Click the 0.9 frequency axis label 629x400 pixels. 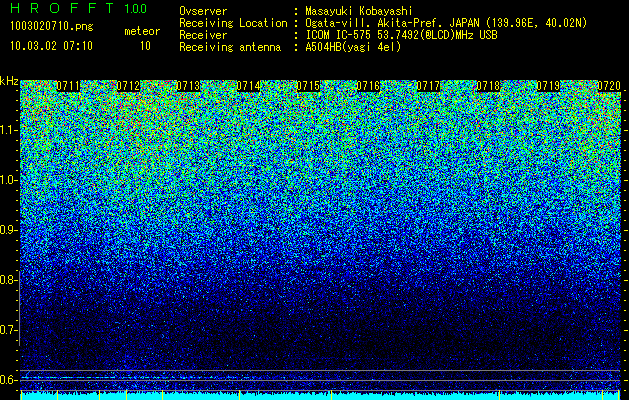tap(9, 230)
